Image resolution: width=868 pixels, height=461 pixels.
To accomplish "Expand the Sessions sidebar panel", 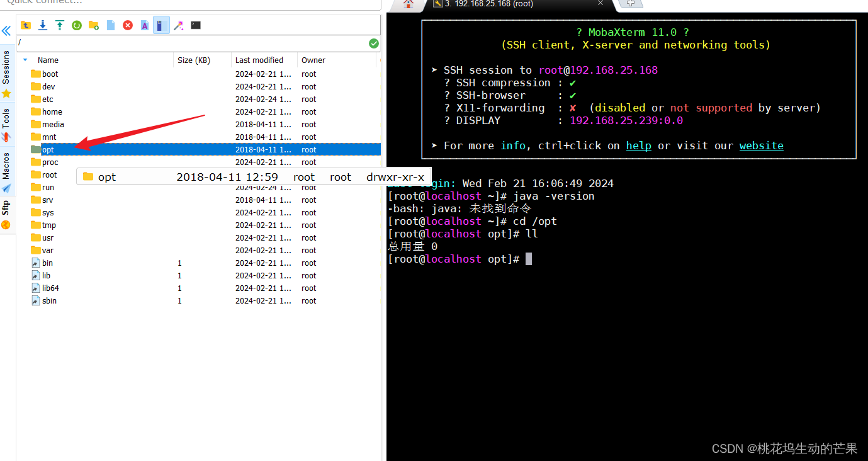I will click(x=6, y=67).
